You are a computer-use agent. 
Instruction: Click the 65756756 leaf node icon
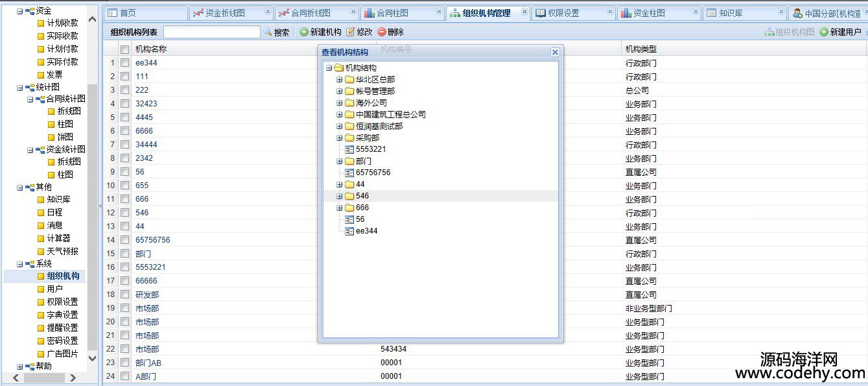coord(349,173)
